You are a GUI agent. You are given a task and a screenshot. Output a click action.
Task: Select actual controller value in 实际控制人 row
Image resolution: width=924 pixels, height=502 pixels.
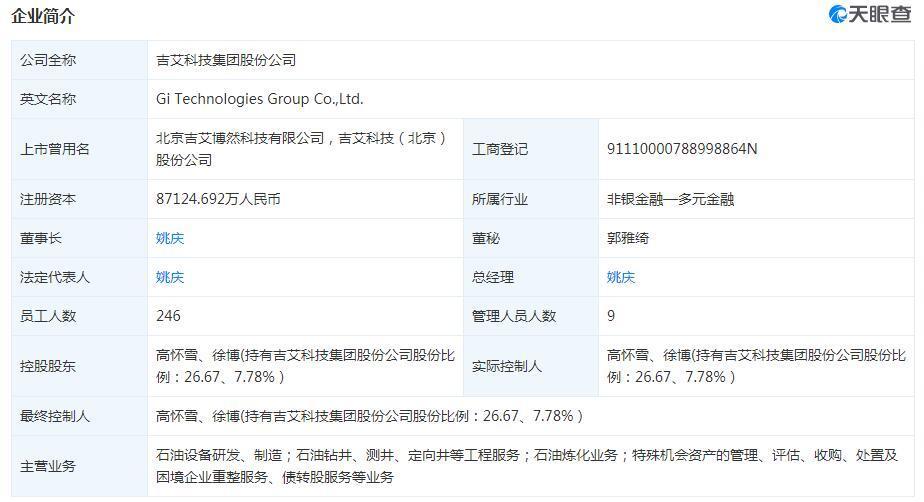point(756,366)
